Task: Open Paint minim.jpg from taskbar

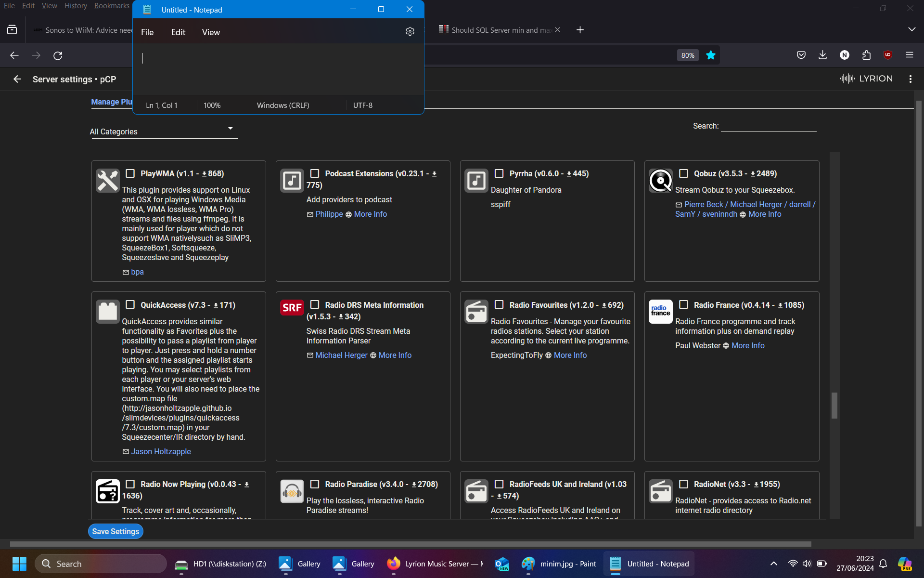Action: click(x=559, y=564)
